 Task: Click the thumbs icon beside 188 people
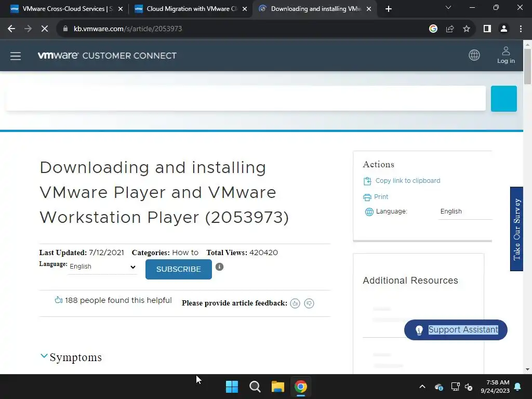58,300
